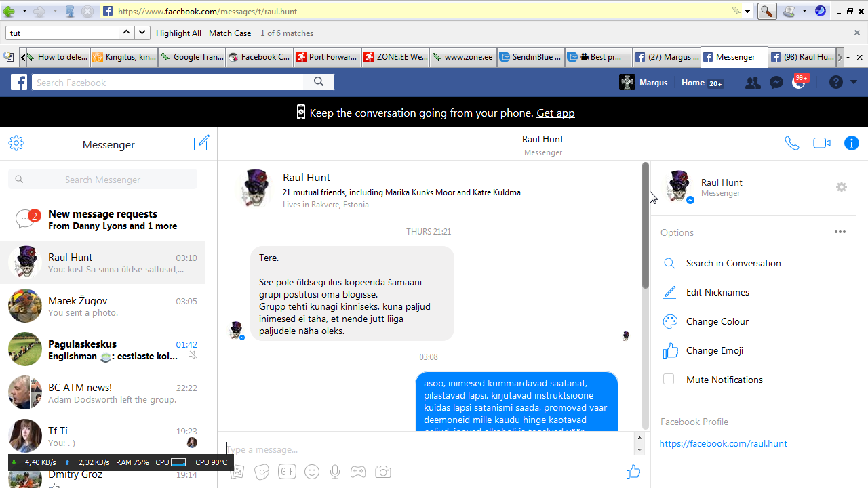Open Messages icon in Facebook top bar
Screen dimensions: 868x488
(777, 83)
